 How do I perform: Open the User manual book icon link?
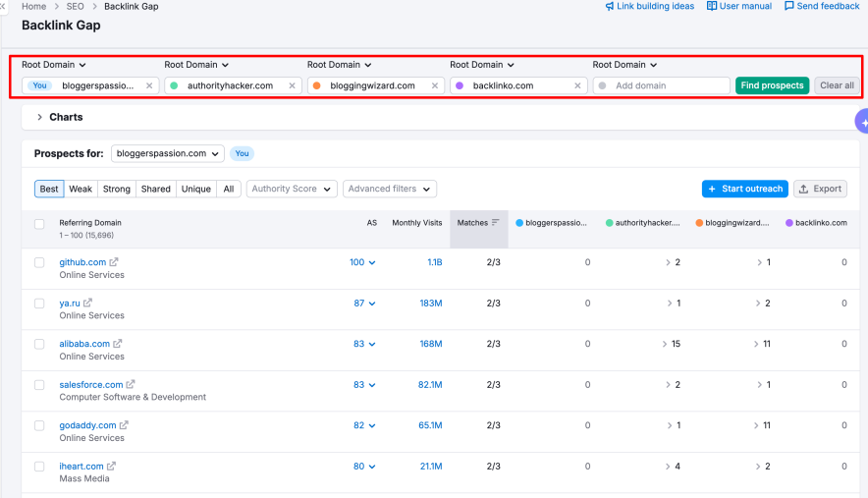(712, 6)
